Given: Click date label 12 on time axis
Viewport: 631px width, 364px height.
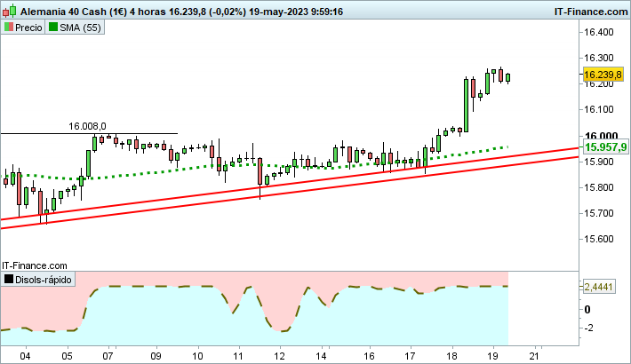Looking at the screenshot, I should [280, 356].
